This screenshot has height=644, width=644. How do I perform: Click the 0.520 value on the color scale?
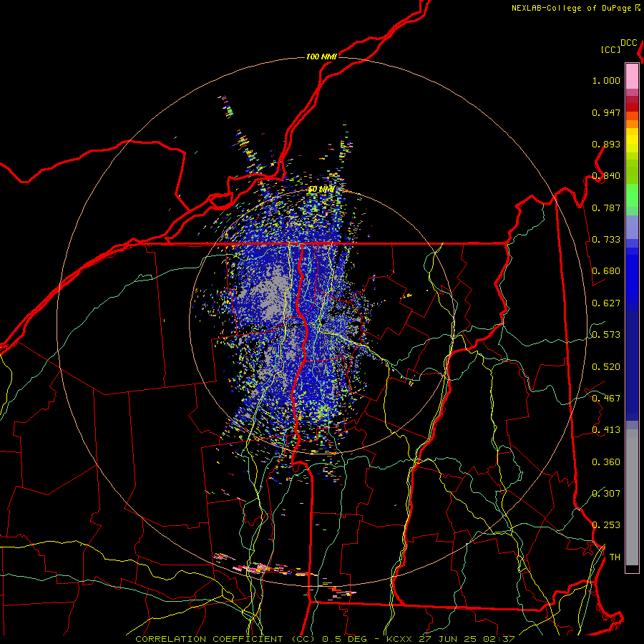pos(606,367)
